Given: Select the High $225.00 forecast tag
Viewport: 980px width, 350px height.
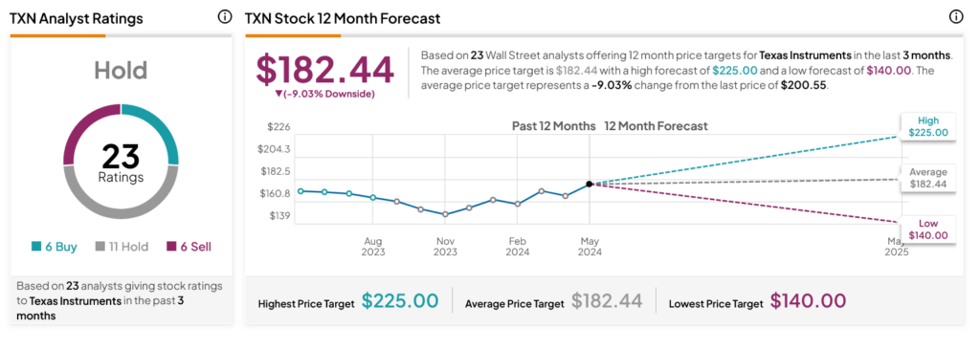Looking at the screenshot, I should (x=927, y=127).
